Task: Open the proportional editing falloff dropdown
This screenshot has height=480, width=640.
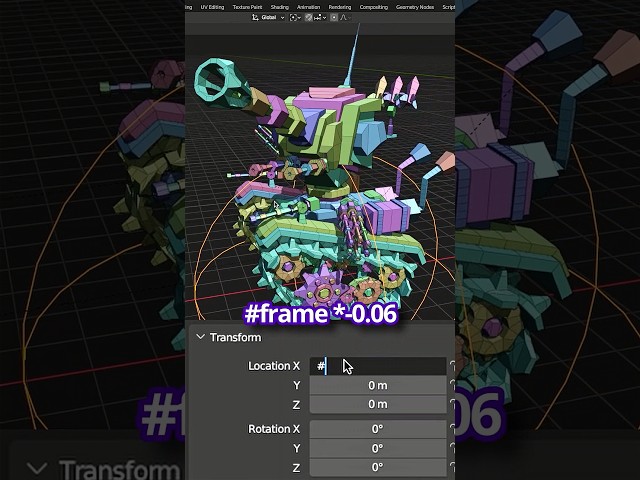Action: [345, 18]
